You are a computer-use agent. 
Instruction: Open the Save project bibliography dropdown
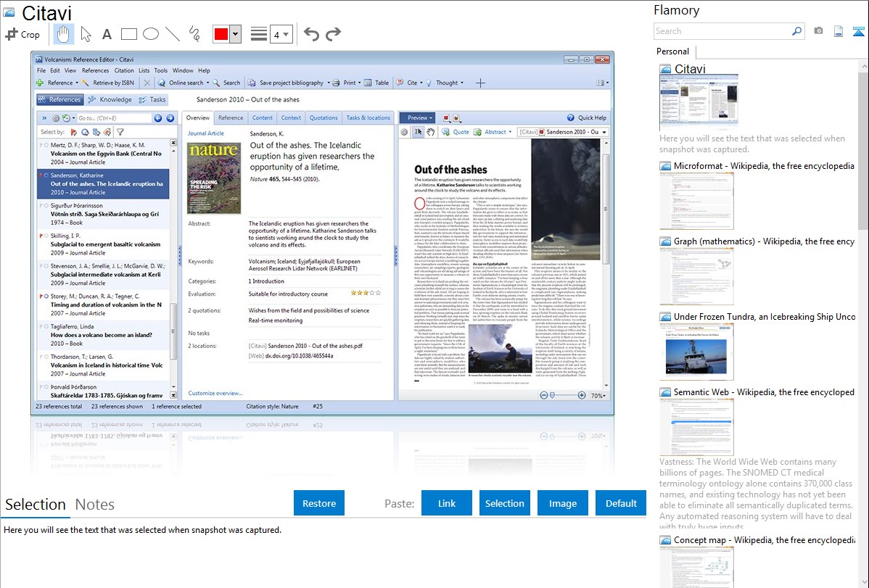(x=329, y=83)
